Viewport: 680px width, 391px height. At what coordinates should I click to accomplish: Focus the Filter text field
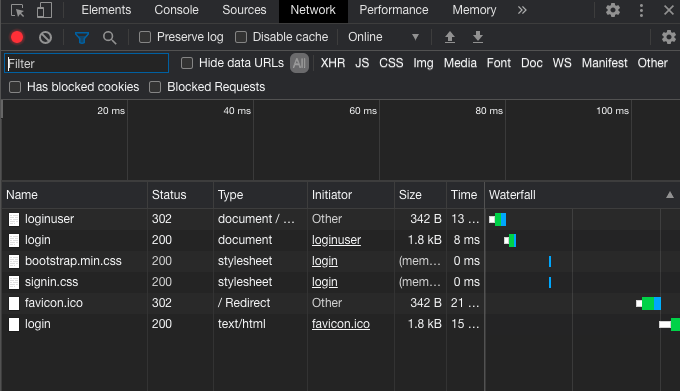[86, 63]
